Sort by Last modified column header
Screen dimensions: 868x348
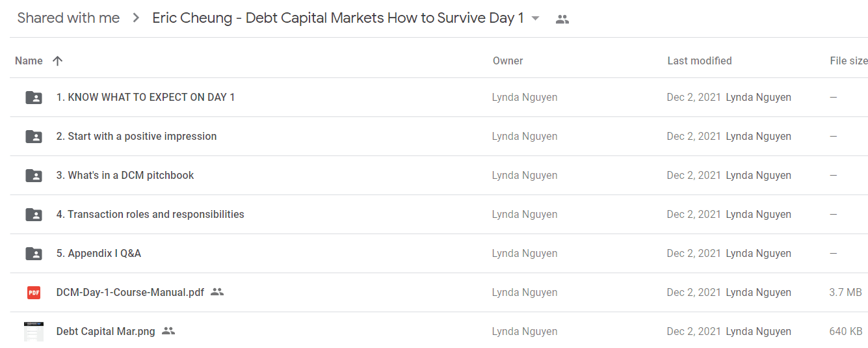pyautogui.click(x=700, y=60)
